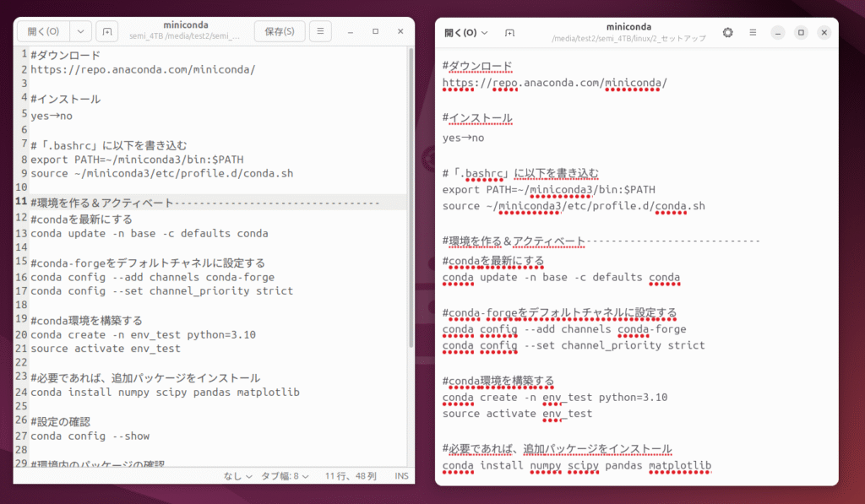Click channel_priority strict line in right editor
865x504 pixels.
tap(574, 345)
